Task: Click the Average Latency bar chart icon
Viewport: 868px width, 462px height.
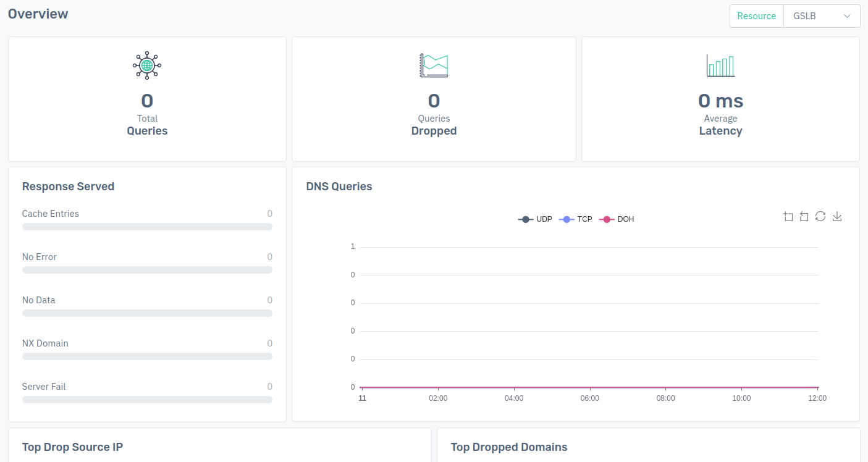Action: pyautogui.click(x=720, y=65)
